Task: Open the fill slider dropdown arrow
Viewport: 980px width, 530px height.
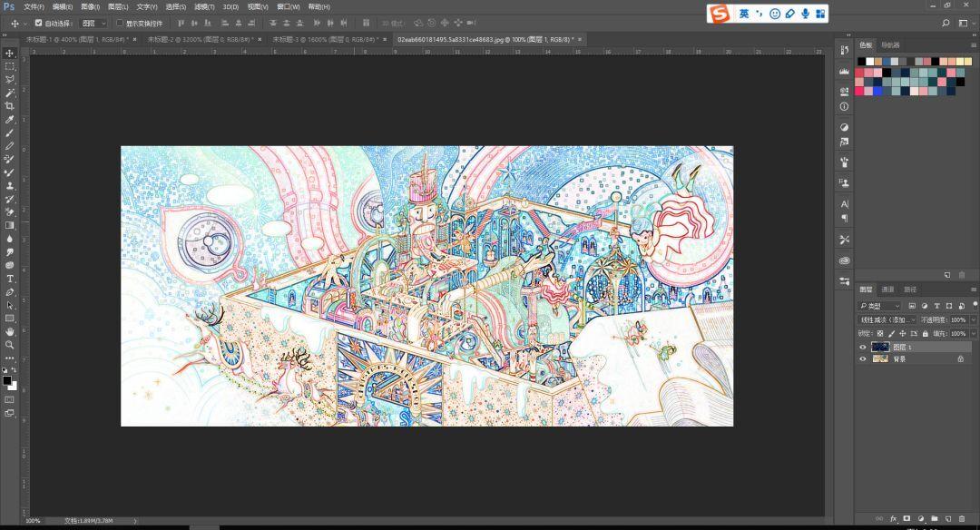Action: point(973,334)
